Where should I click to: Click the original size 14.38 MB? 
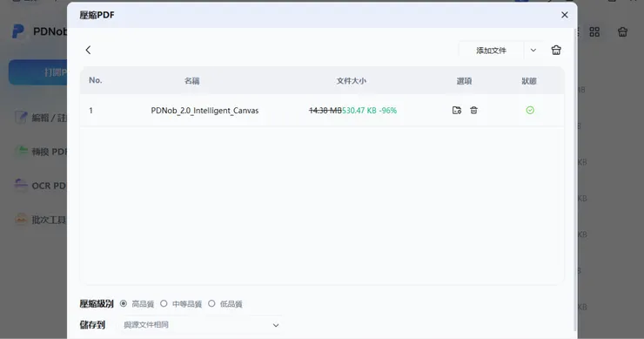325,111
